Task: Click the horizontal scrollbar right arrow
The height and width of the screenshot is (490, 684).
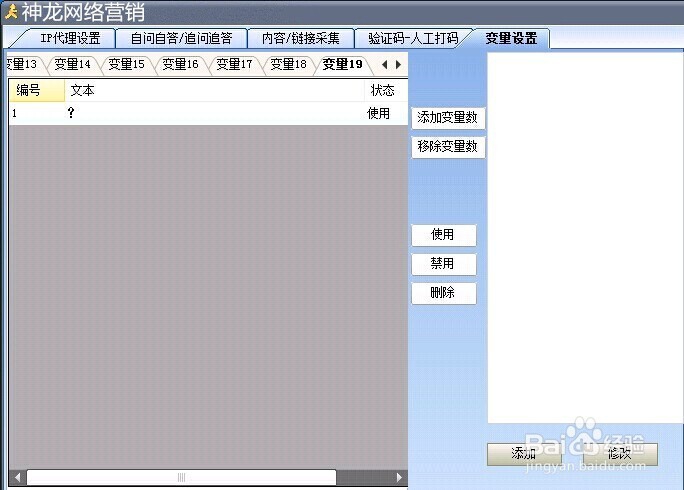Action: [399, 477]
